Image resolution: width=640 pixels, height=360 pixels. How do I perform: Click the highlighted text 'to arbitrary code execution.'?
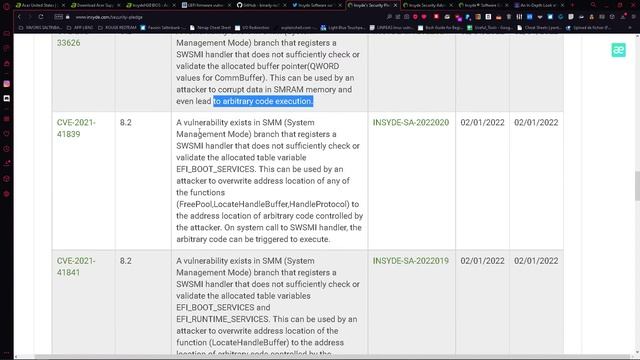(x=263, y=101)
